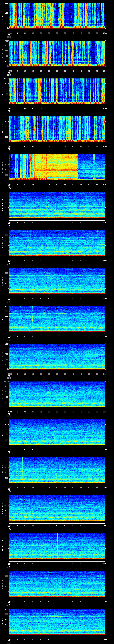Click the 9:14:00 start time label
The height and width of the screenshot is (644, 114).
9,33
